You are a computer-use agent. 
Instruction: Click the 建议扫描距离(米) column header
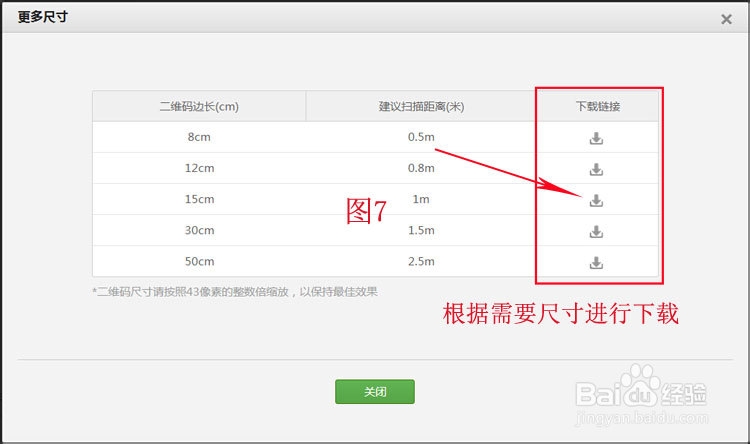point(421,106)
